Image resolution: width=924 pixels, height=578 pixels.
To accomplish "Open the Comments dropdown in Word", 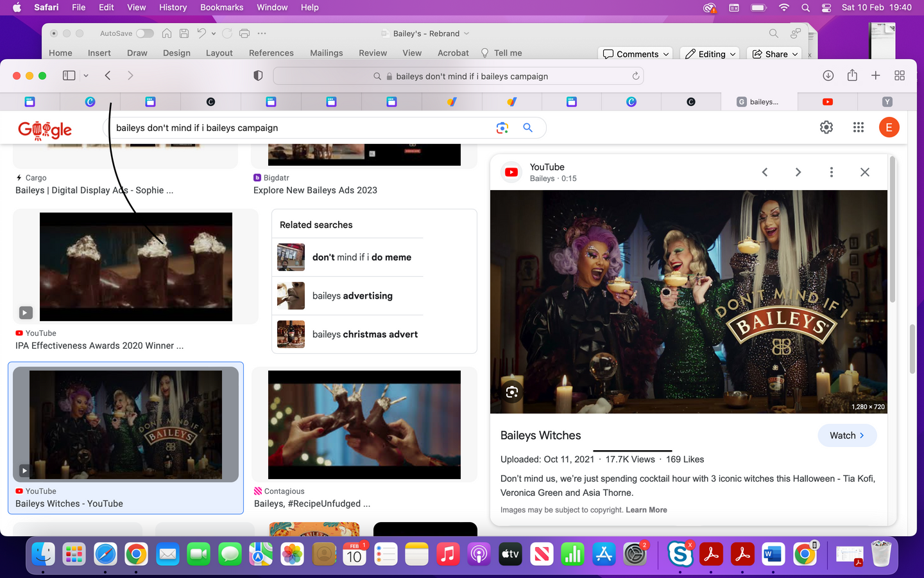I will pyautogui.click(x=637, y=54).
